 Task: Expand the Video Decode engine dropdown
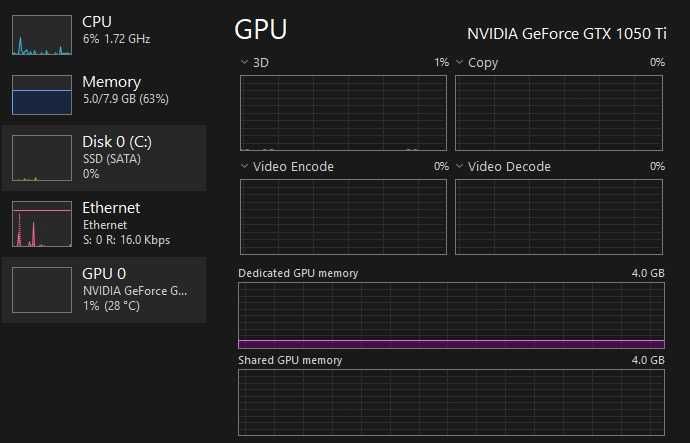tap(460, 167)
